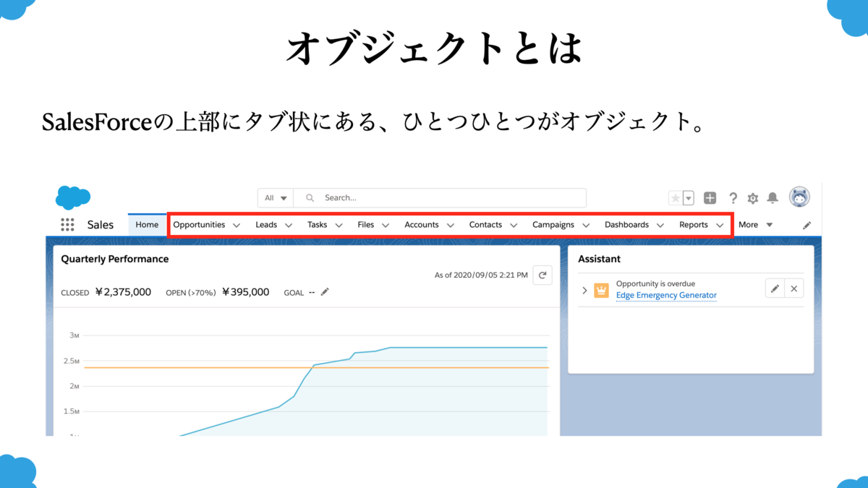Image resolution: width=868 pixels, height=488 pixels.
Task: Open the Accounts tab
Action: pyautogui.click(x=422, y=225)
